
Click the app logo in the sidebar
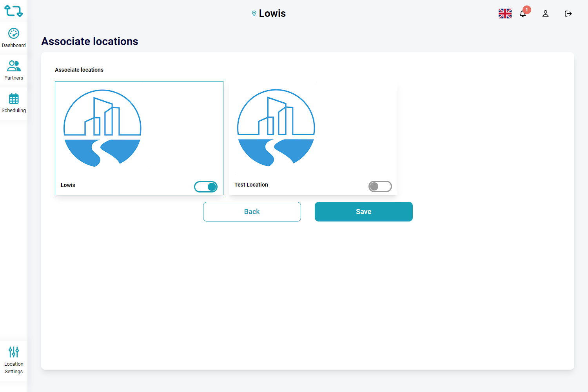[13, 11]
